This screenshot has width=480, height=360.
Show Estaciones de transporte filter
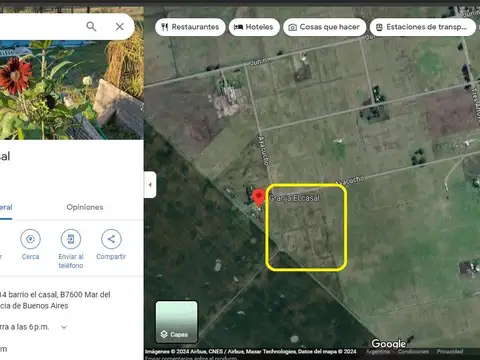pos(423,27)
